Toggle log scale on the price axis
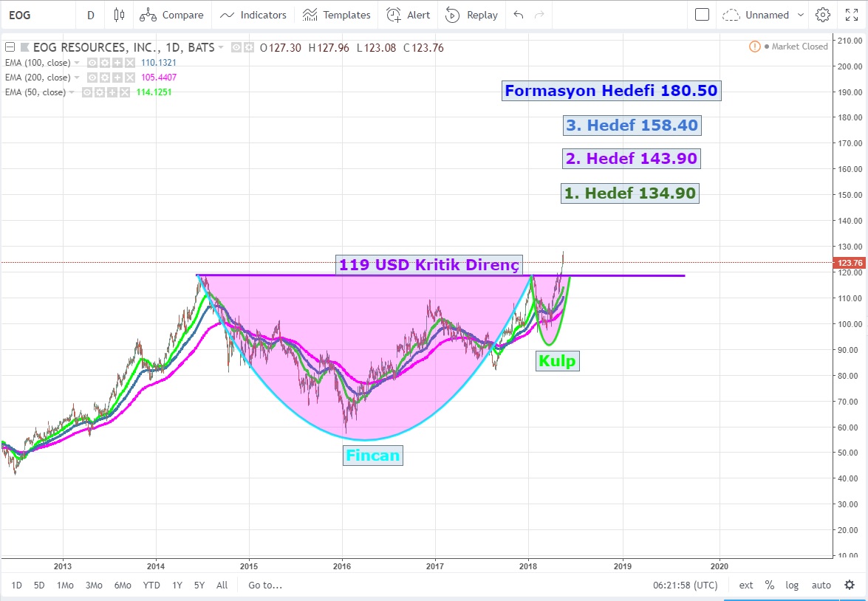 (792, 585)
